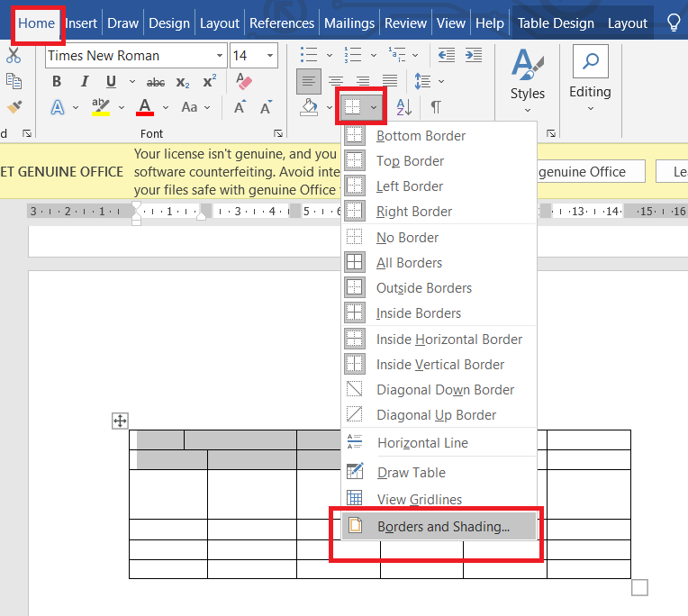Select the Format Painter brush
The height and width of the screenshot is (616, 688).
coord(14,106)
